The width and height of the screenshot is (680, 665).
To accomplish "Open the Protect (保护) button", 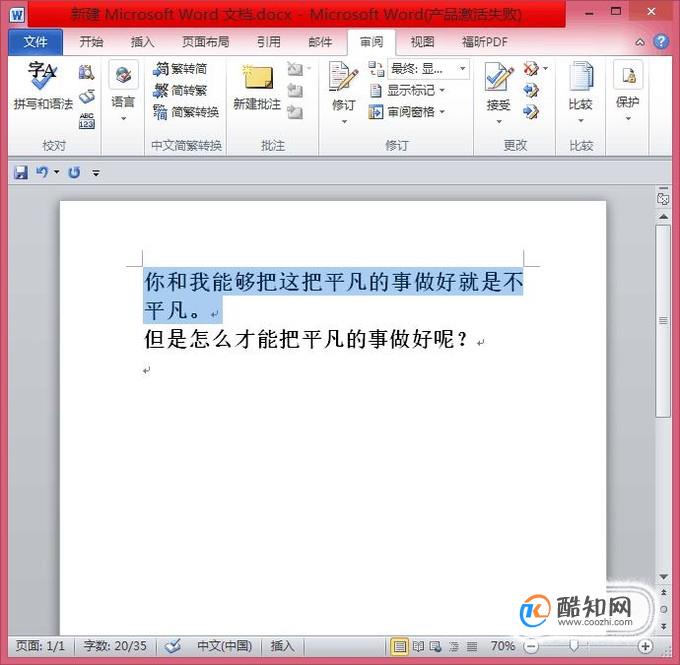I will tap(628, 91).
